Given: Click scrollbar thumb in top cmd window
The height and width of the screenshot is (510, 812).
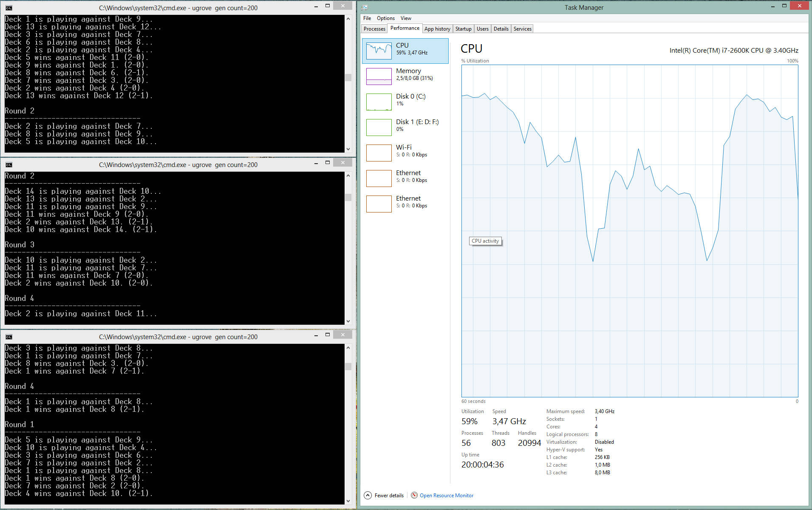Looking at the screenshot, I should coord(348,78).
